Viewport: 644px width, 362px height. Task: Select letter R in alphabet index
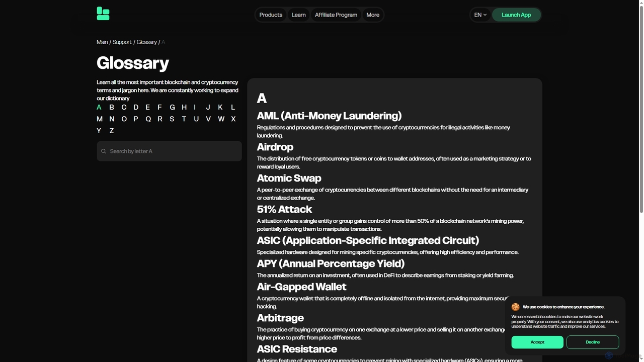[160, 119]
